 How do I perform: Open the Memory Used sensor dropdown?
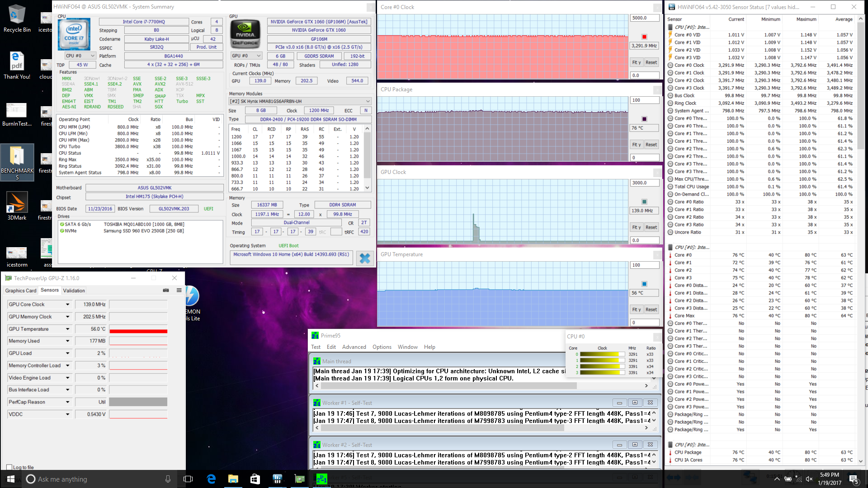click(68, 341)
